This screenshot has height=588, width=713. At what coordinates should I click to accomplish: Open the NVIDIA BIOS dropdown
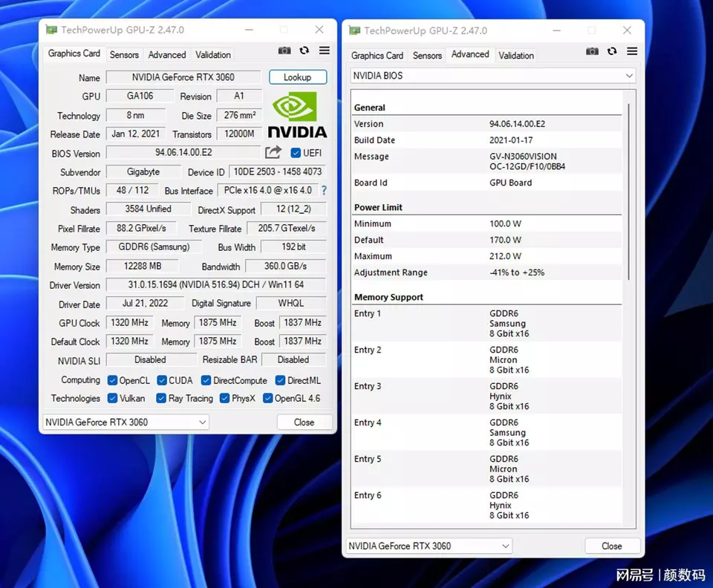[493, 76]
